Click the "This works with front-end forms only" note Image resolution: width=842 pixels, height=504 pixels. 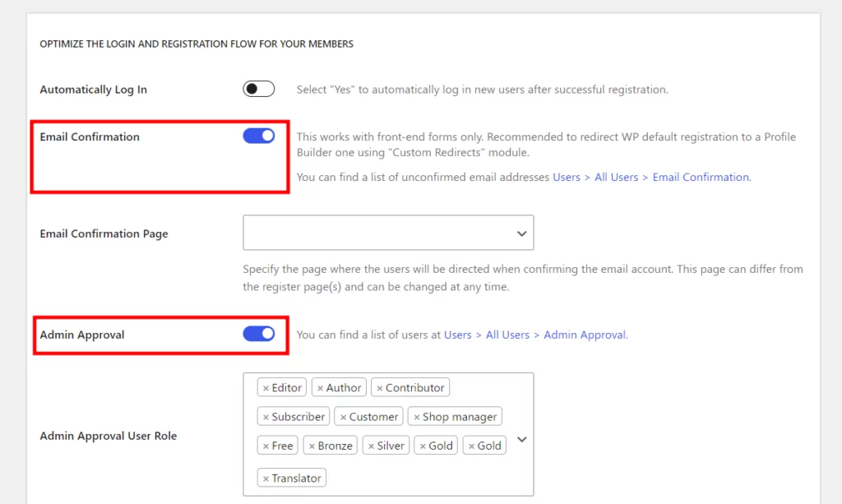[546, 145]
